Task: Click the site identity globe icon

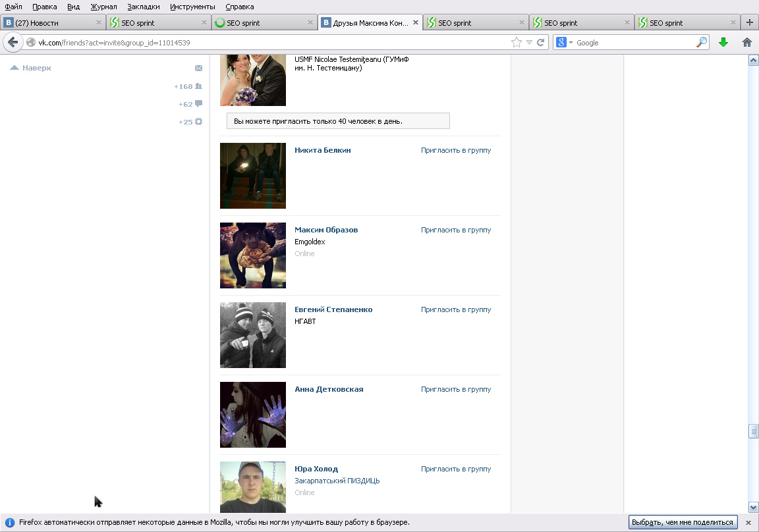Action: tap(31, 43)
